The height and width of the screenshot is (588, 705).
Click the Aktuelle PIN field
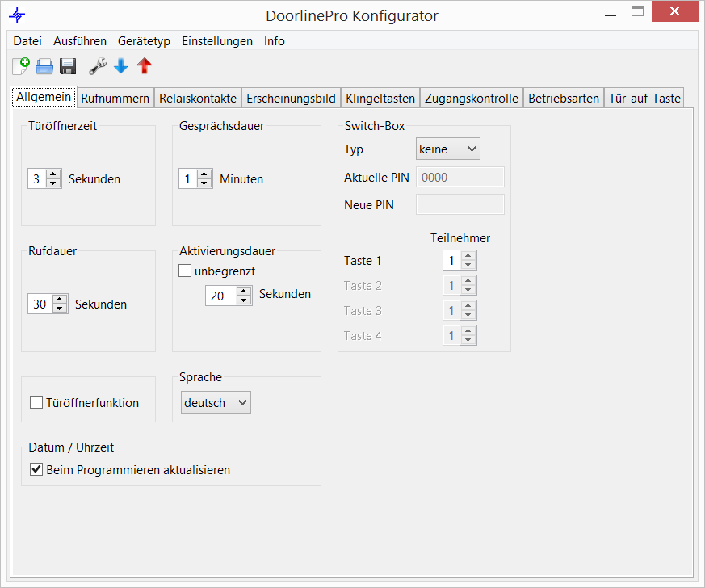[460, 177]
